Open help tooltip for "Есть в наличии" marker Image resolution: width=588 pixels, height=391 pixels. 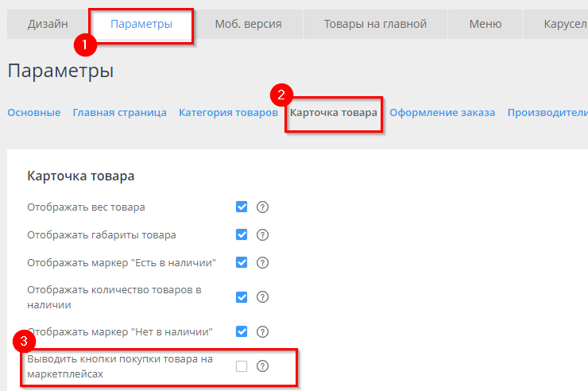[263, 262]
